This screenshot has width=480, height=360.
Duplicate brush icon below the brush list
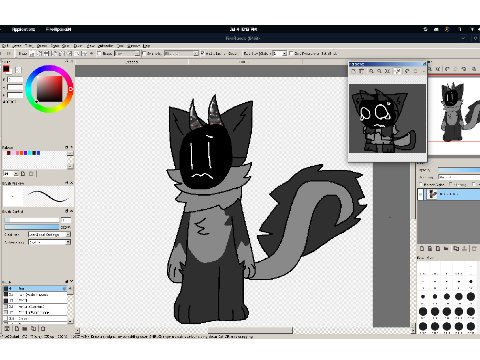click(33, 329)
